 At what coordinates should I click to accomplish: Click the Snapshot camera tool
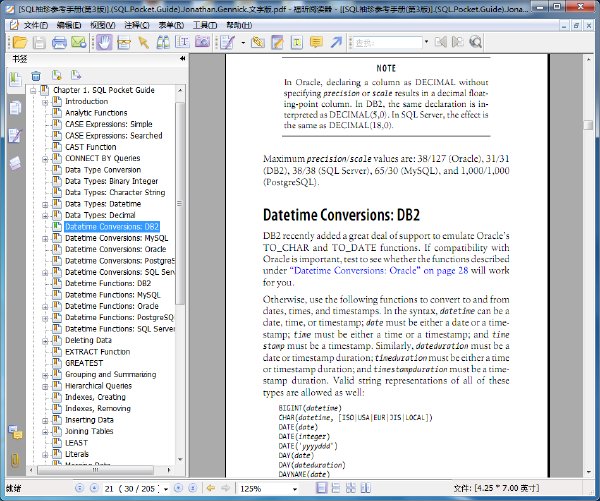tap(202, 42)
